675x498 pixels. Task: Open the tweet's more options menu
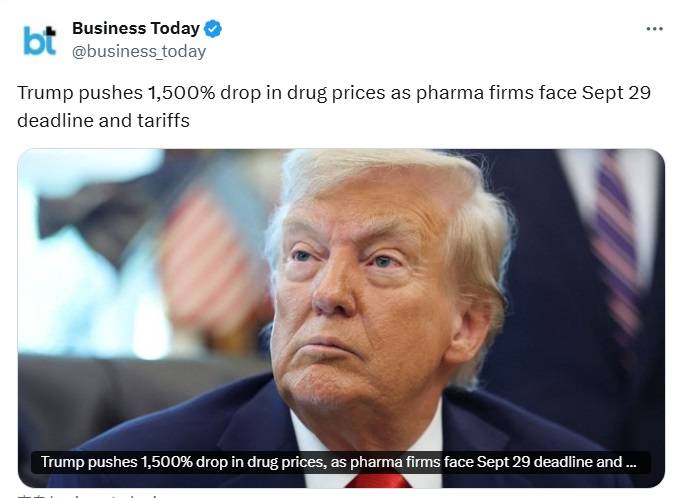(654, 29)
